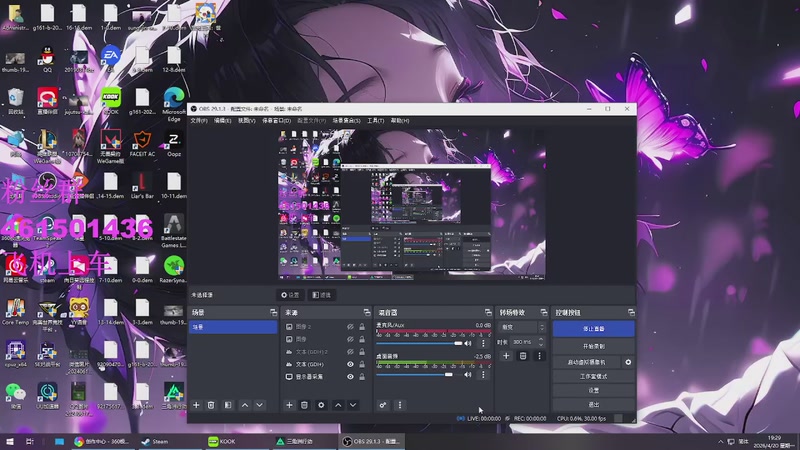Pop out the Audio Mixer dock panel
Screen dimensions: 800x450
click(x=488, y=312)
